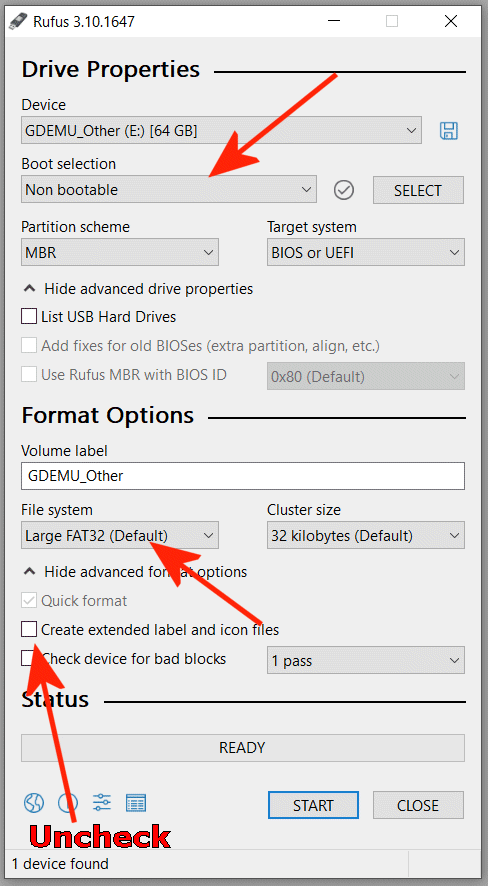Collapse Hide advanced format options section

(134, 571)
